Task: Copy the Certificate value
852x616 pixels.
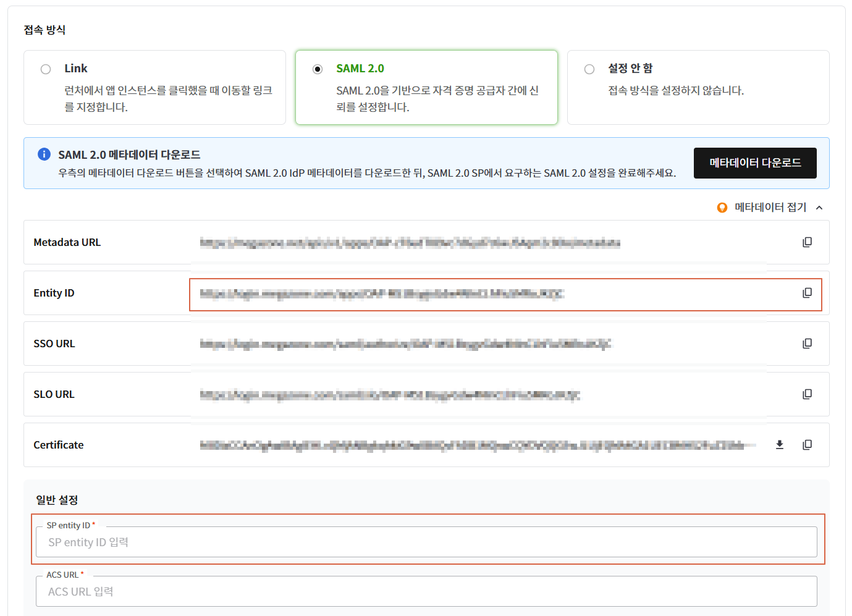Action: 807,445
